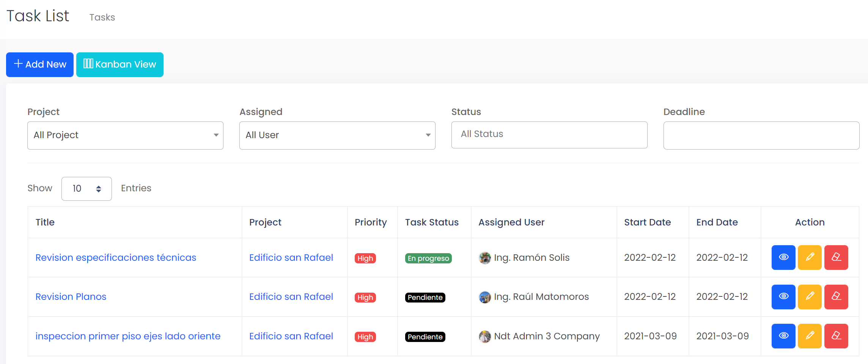Image resolution: width=868 pixels, height=364 pixels.
Task: Edit the Revision especificaciones técnicas task
Action: pos(810,257)
